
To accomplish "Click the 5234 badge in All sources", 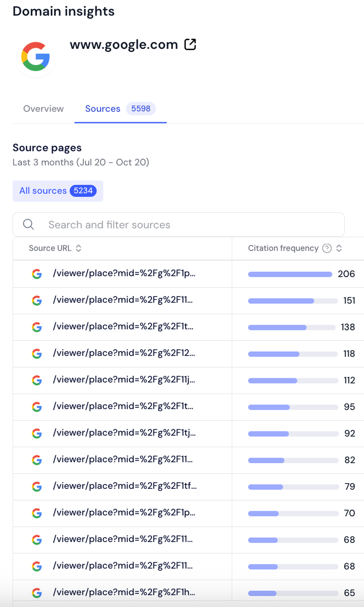I will tap(83, 191).
